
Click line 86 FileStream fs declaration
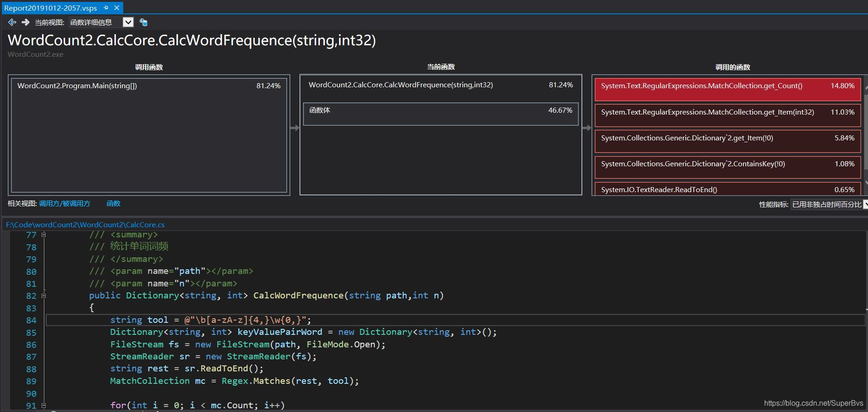pos(248,345)
